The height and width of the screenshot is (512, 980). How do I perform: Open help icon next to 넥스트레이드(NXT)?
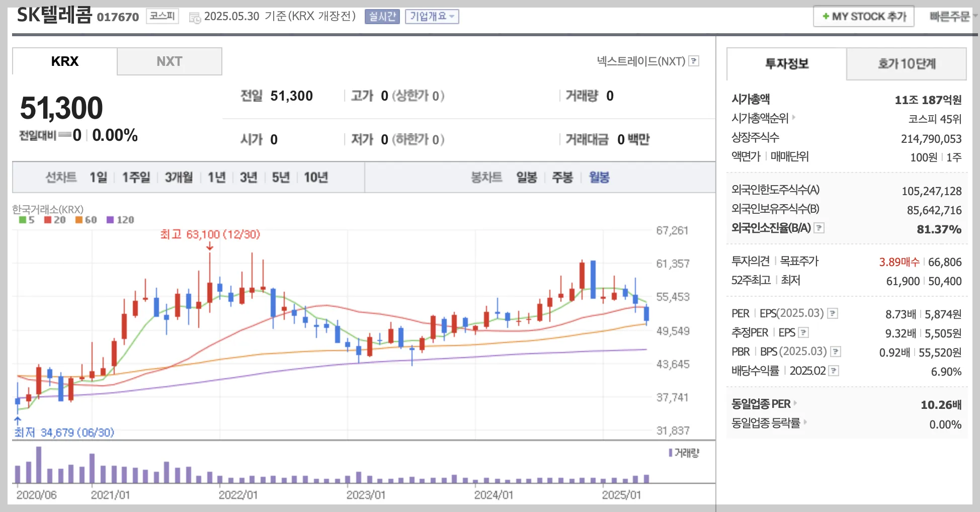[x=694, y=61]
